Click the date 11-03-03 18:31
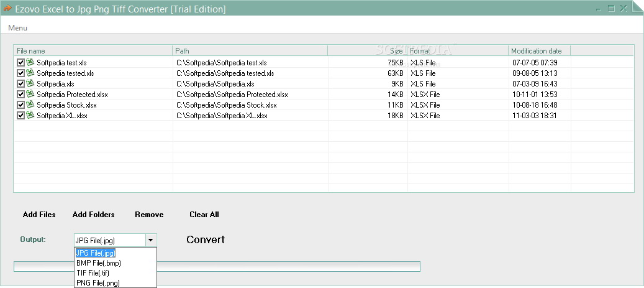This screenshot has width=644, height=288. [x=535, y=116]
